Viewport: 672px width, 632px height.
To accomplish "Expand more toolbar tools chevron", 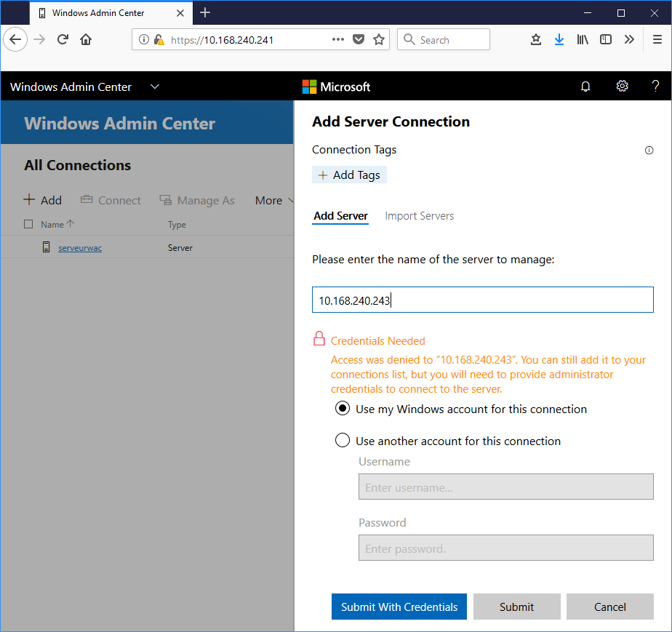I will click(628, 39).
